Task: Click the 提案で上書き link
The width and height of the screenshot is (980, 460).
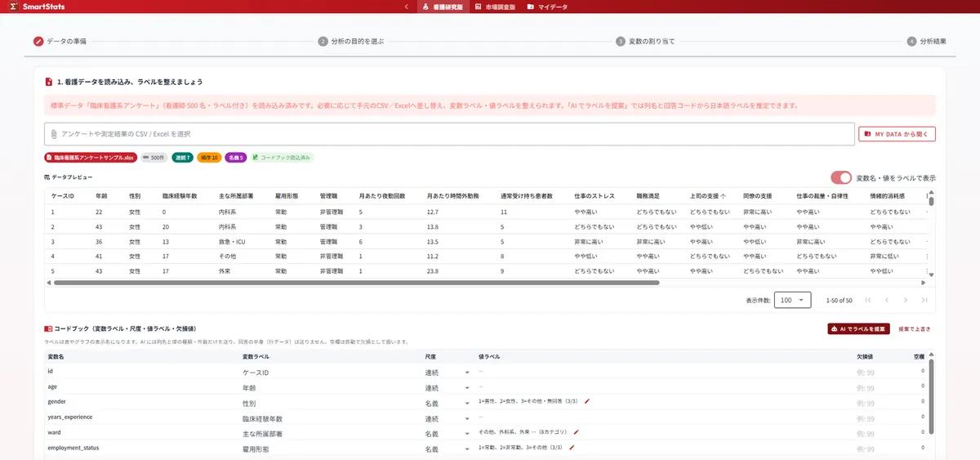Action: coord(914,328)
